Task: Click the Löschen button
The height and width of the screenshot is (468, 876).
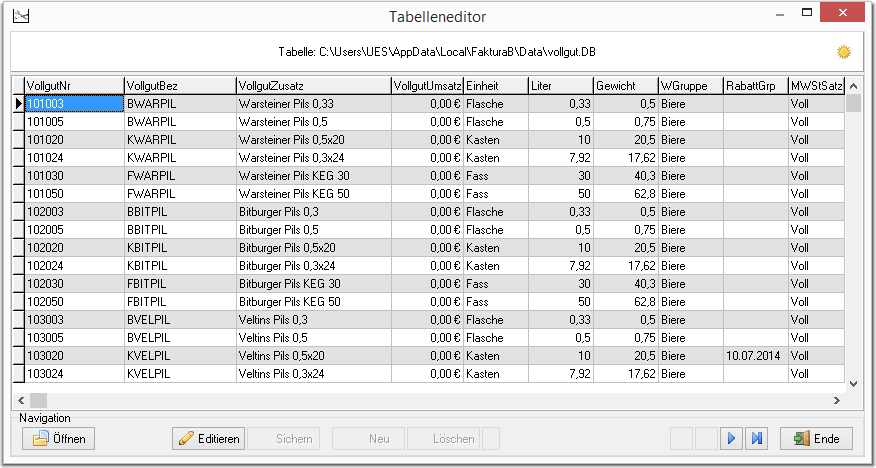Action: click(444, 438)
